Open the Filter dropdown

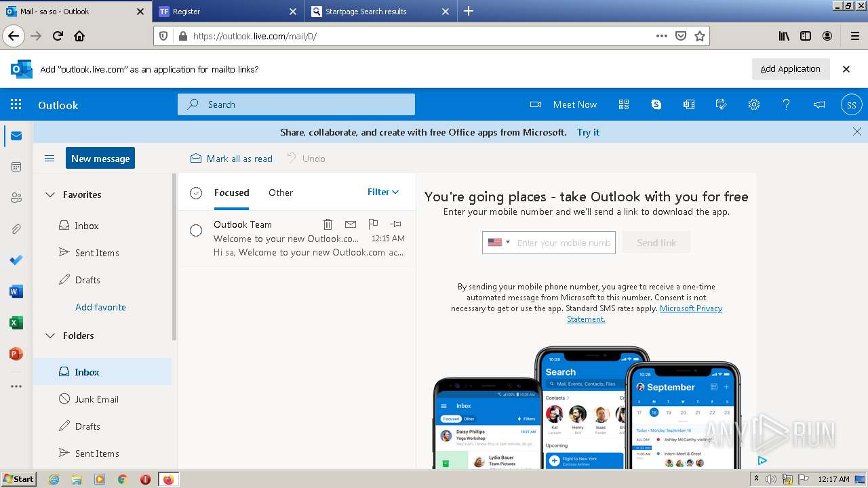383,192
